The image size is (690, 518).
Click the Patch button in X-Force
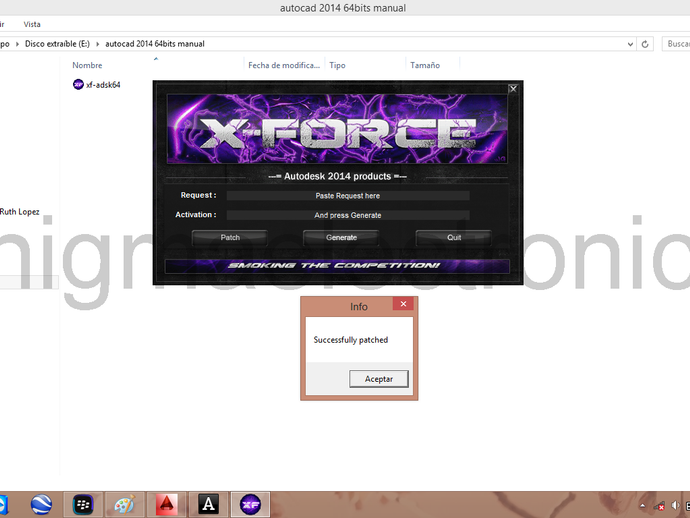point(230,238)
